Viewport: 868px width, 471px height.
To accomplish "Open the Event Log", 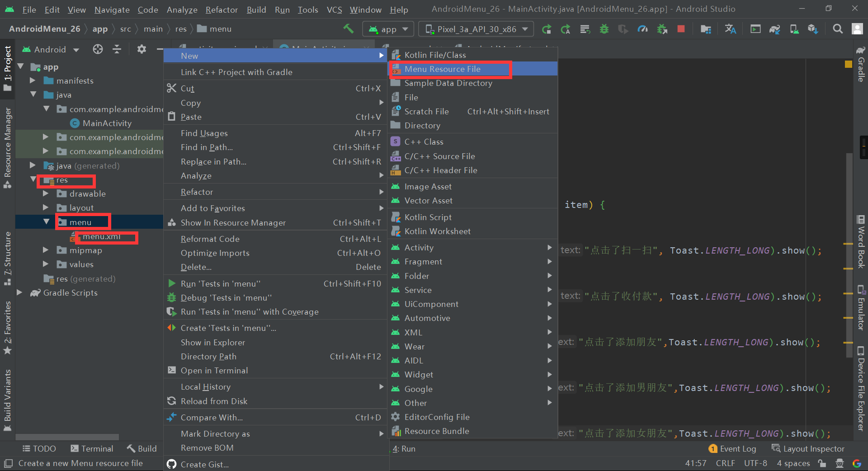I will [732, 449].
